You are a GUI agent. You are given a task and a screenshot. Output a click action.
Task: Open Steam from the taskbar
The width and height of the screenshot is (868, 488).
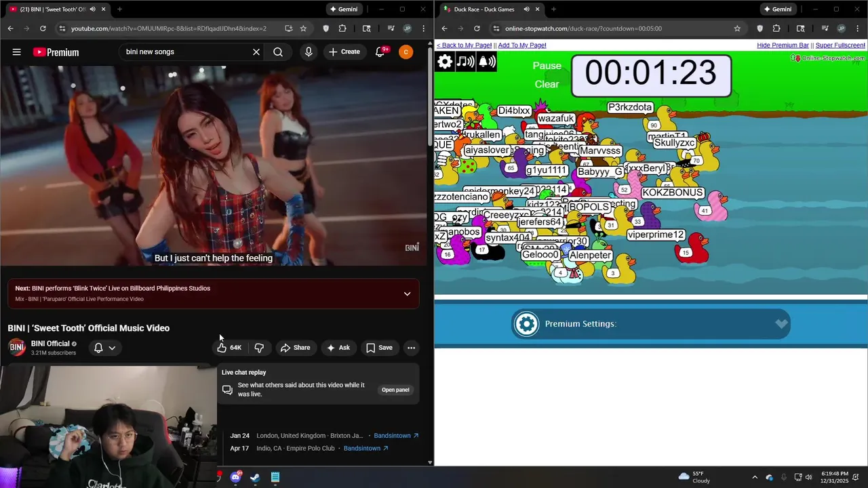click(255, 477)
